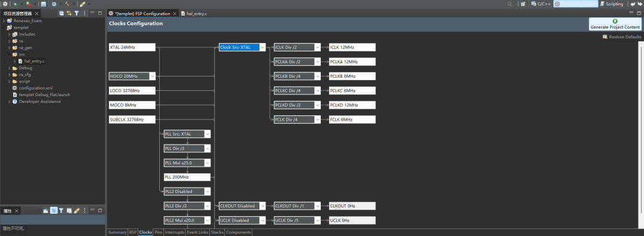Pin properties to selection icon
Viewport: 644px width, 236px height.
tap(46, 210)
